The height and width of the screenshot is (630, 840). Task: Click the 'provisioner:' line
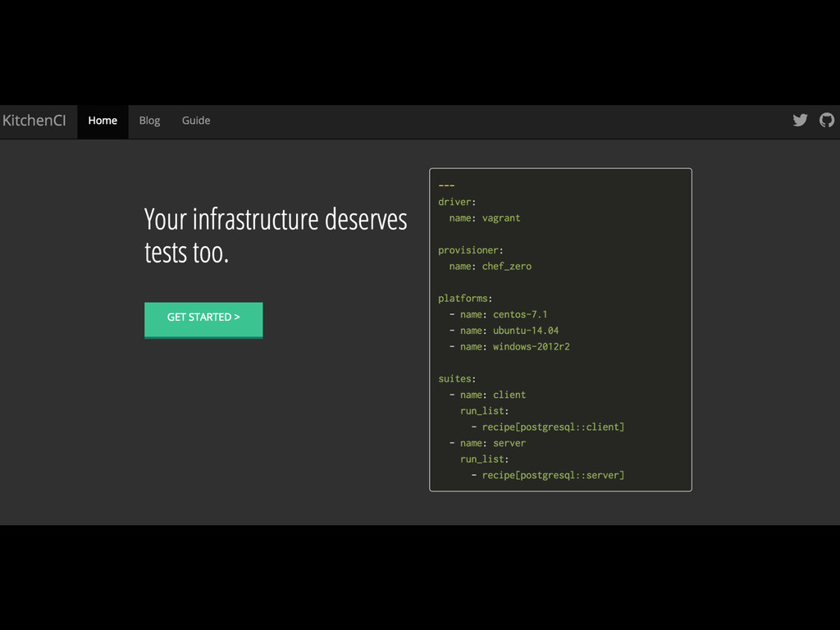(x=470, y=250)
